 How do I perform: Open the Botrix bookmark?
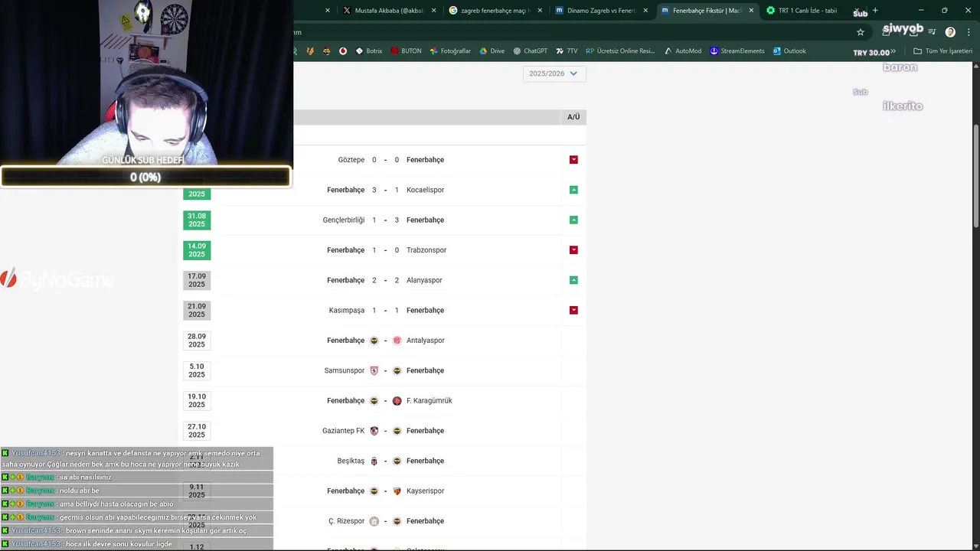pyautogui.click(x=368, y=51)
